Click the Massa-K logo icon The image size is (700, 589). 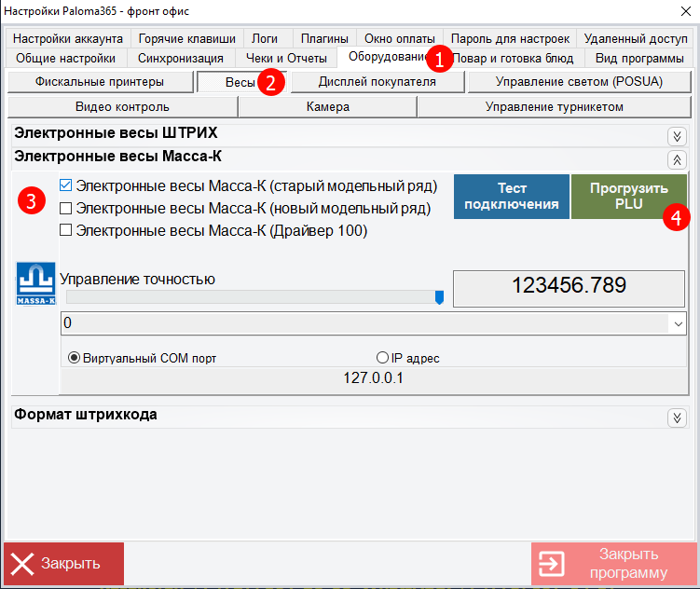[x=35, y=283]
